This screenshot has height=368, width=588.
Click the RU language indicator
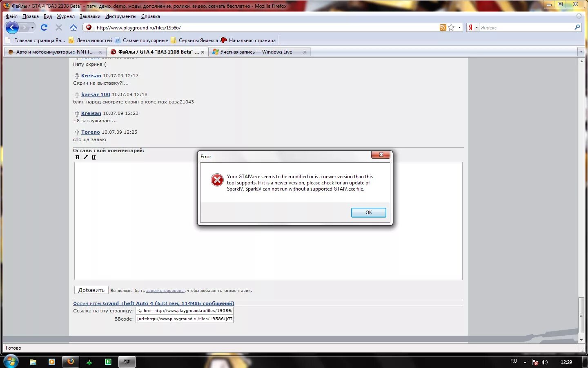pyautogui.click(x=514, y=361)
